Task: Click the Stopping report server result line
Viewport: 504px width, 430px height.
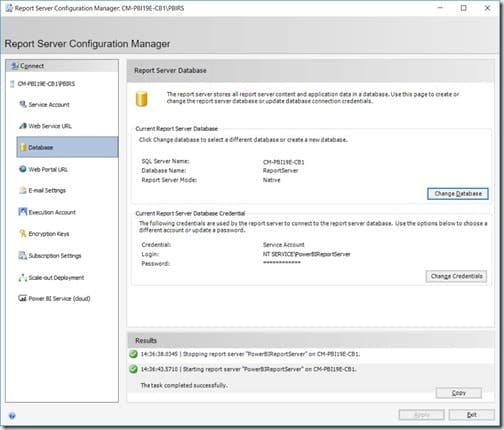Action: 250,354
